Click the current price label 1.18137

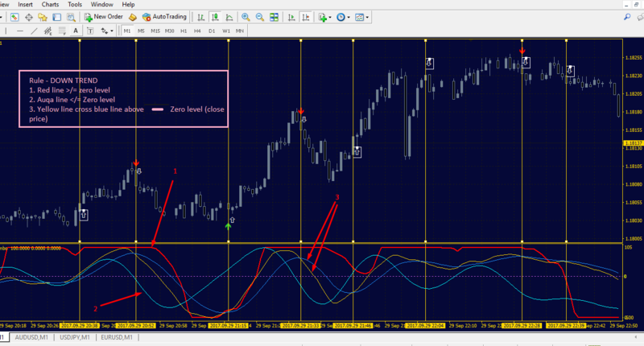coord(633,143)
